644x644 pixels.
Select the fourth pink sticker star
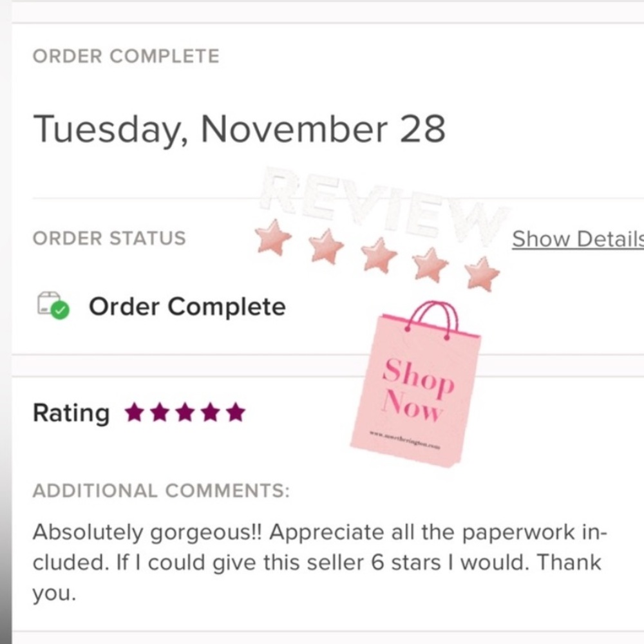[430, 265]
